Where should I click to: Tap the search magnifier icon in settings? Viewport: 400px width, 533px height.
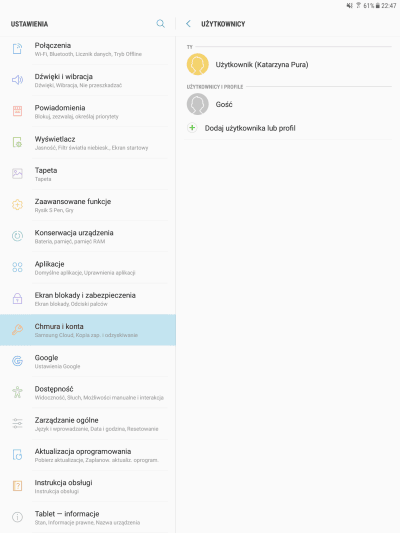tap(160, 23)
